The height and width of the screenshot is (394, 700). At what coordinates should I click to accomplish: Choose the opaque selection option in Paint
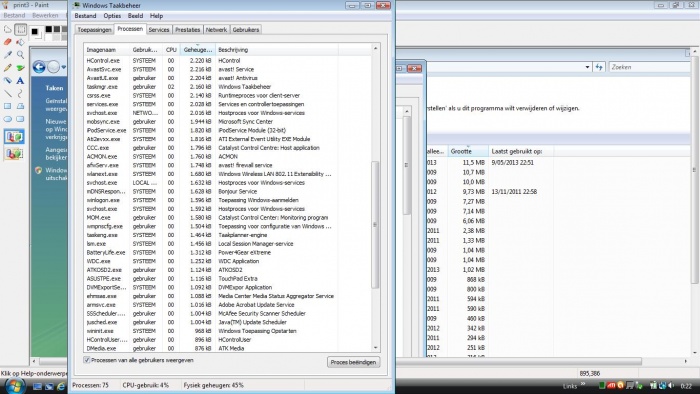pyautogui.click(x=14, y=137)
